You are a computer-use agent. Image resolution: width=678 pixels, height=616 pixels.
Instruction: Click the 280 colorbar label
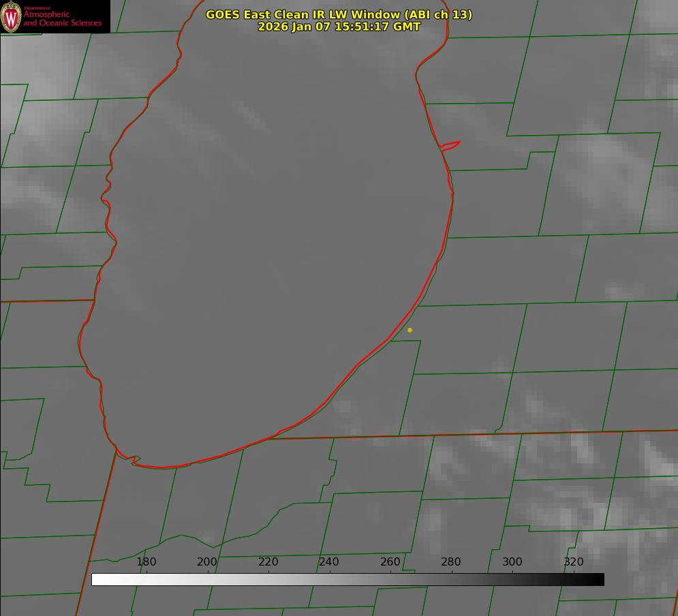point(451,561)
